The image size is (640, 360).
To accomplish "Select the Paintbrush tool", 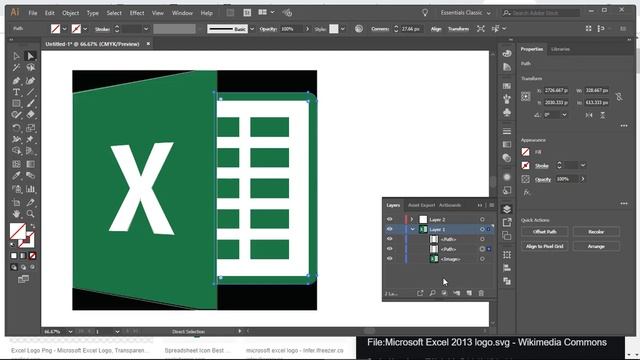I will [30, 104].
